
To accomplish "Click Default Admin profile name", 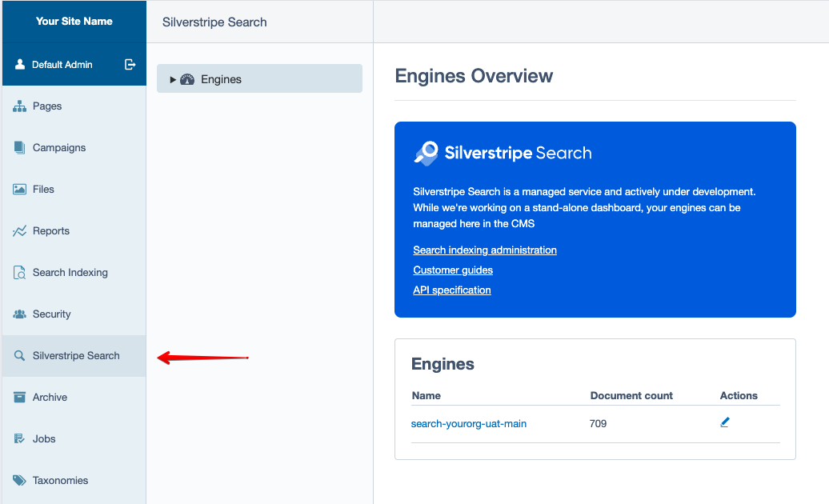I will [x=62, y=65].
